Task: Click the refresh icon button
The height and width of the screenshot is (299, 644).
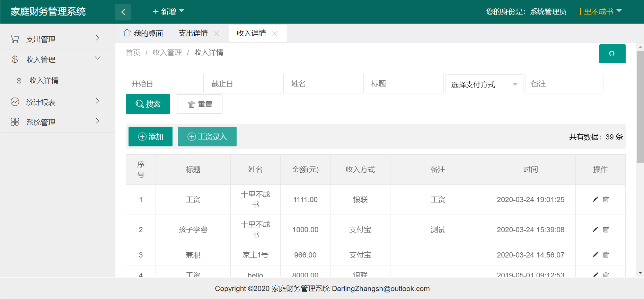Action: (x=612, y=53)
